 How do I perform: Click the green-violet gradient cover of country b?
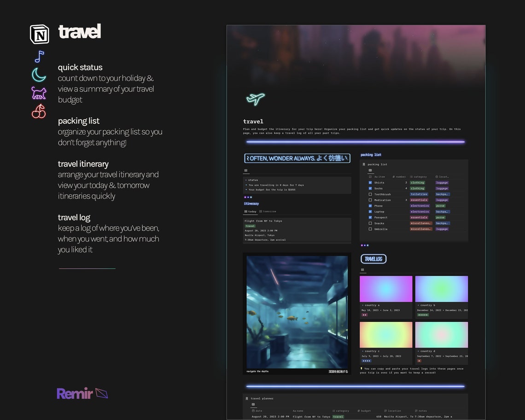click(442, 289)
